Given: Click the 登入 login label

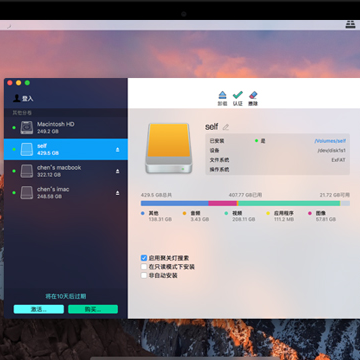Looking at the screenshot, I should point(28,98).
